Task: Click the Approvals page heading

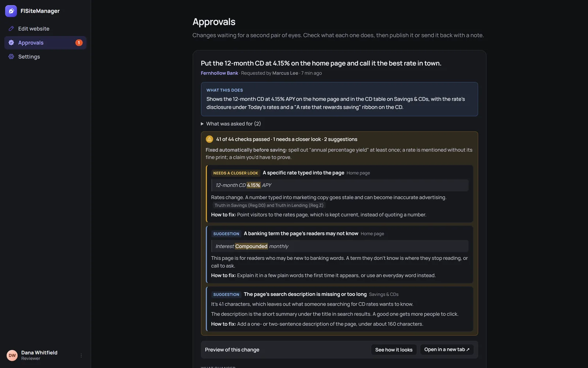Action: tap(214, 22)
